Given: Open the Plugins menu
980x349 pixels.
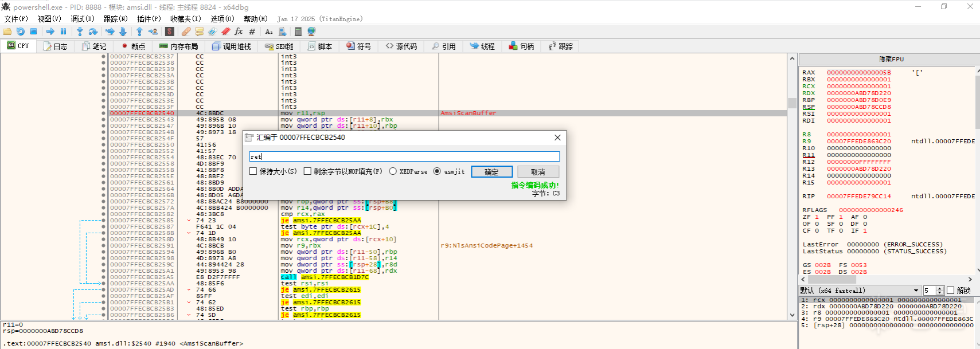Looking at the screenshot, I should pyautogui.click(x=149, y=19).
